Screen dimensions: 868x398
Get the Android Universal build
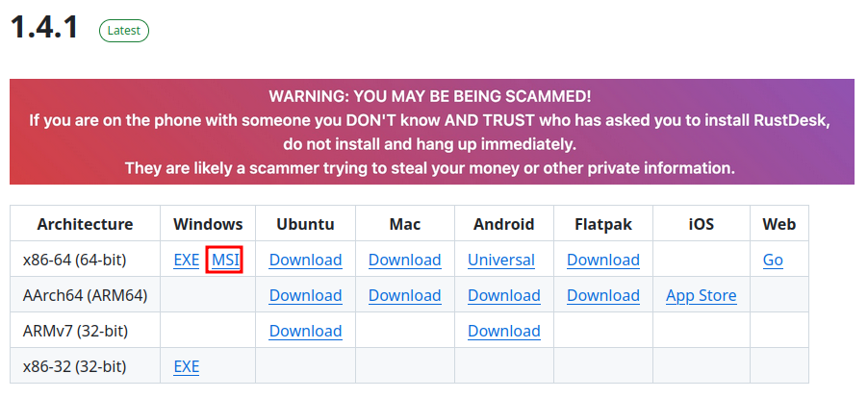pyautogui.click(x=500, y=260)
